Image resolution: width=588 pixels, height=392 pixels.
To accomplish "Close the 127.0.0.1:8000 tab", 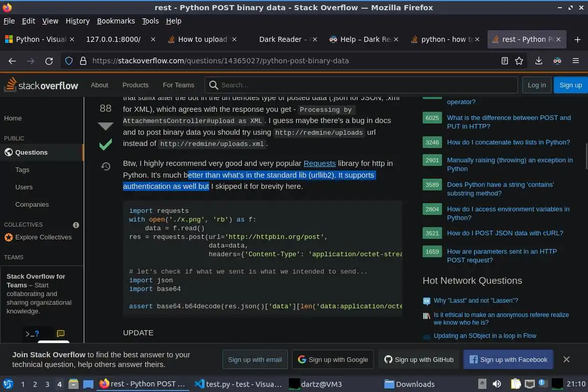I will (153, 39).
